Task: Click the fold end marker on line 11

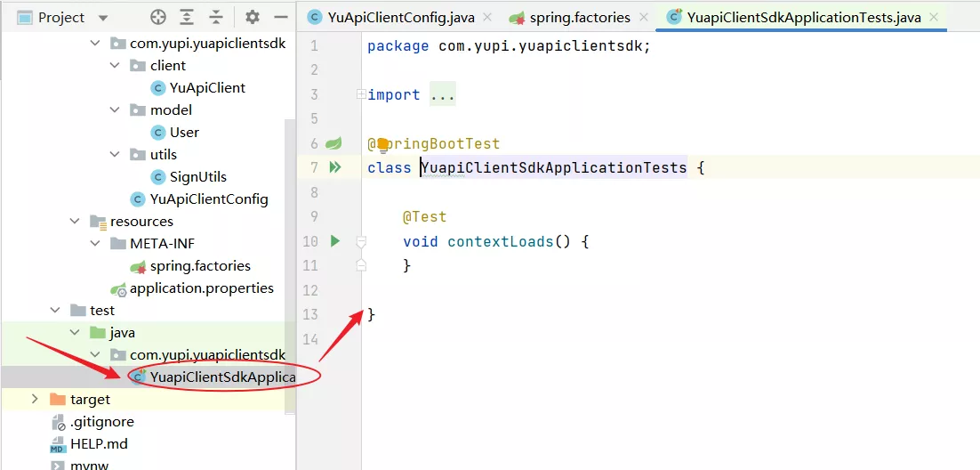Action: tap(361, 265)
